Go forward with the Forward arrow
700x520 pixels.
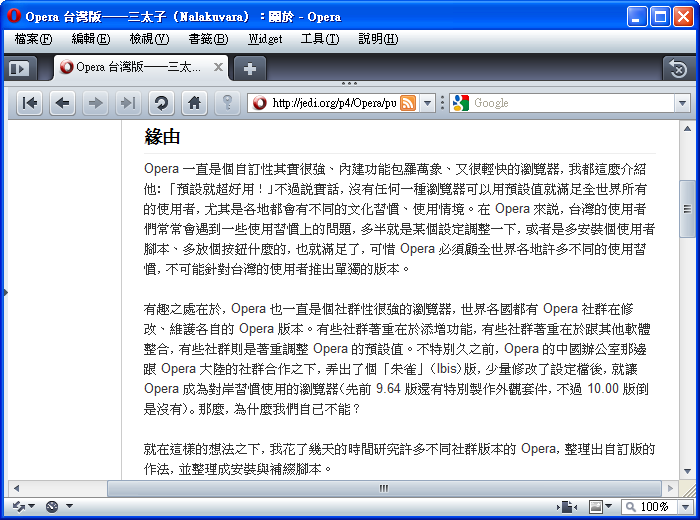click(x=96, y=103)
